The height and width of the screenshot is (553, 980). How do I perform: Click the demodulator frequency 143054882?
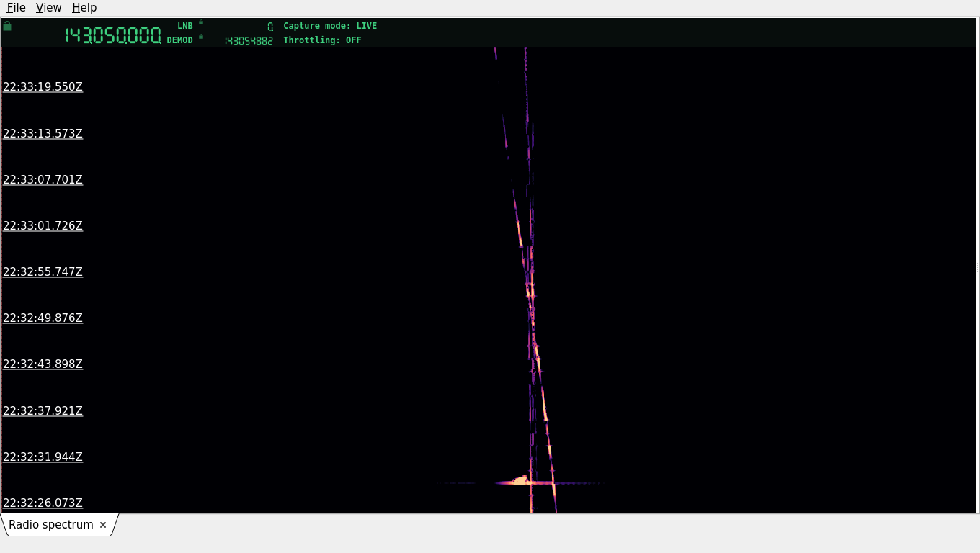click(249, 41)
